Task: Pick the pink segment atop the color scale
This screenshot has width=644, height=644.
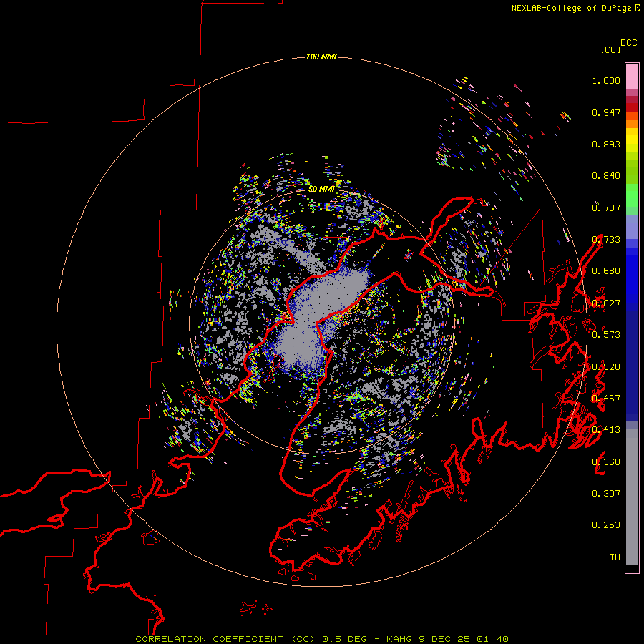Action: pos(632,76)
